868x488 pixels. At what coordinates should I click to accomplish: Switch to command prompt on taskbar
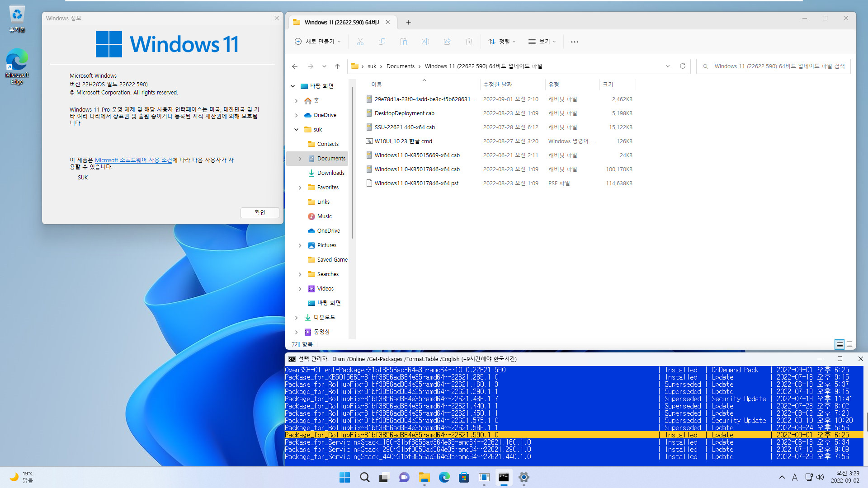pos(504,477)
